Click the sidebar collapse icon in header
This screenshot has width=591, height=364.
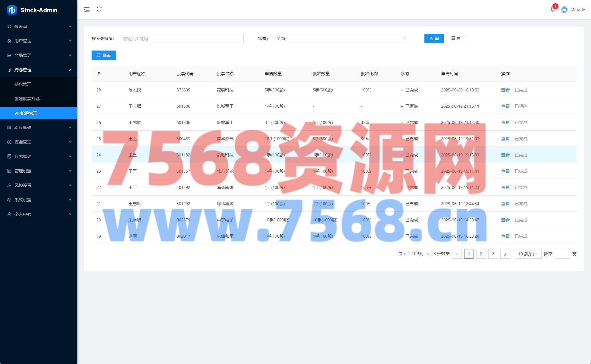[87, 10]
